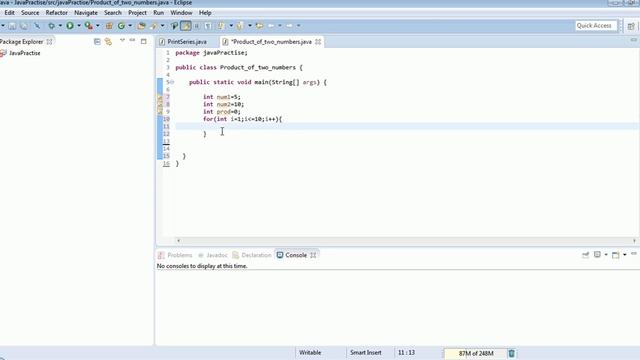The height and width of the screenshot is (360, 640).
Task: Open the Window menu
Action: [181, 13]
